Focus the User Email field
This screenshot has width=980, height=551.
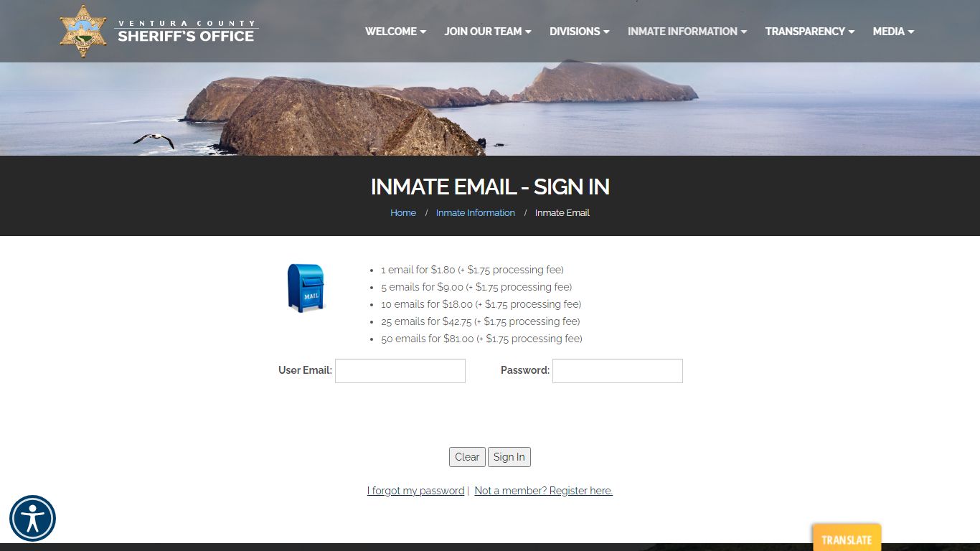[400, 371]
